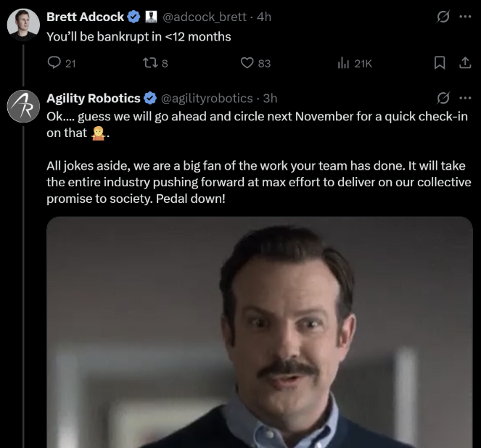Open the 3h timestamp on Agility's reply
481x448 pixels.
(x=270, y=98)
